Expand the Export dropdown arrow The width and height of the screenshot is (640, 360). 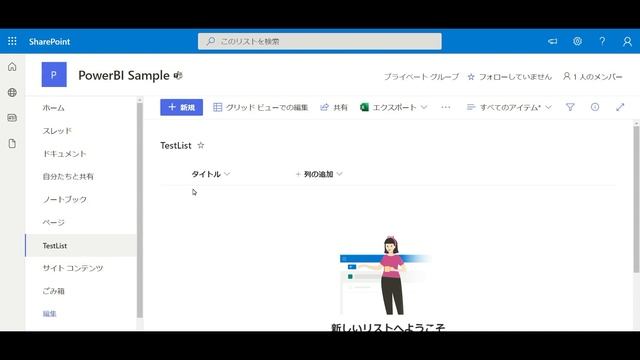pos(424,107)
